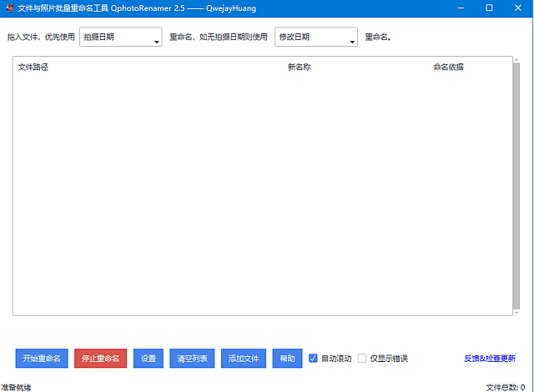This screenshot has width=534, height=392.
Task: Click 添加文件 to add files
Action: tap(244, 359)
